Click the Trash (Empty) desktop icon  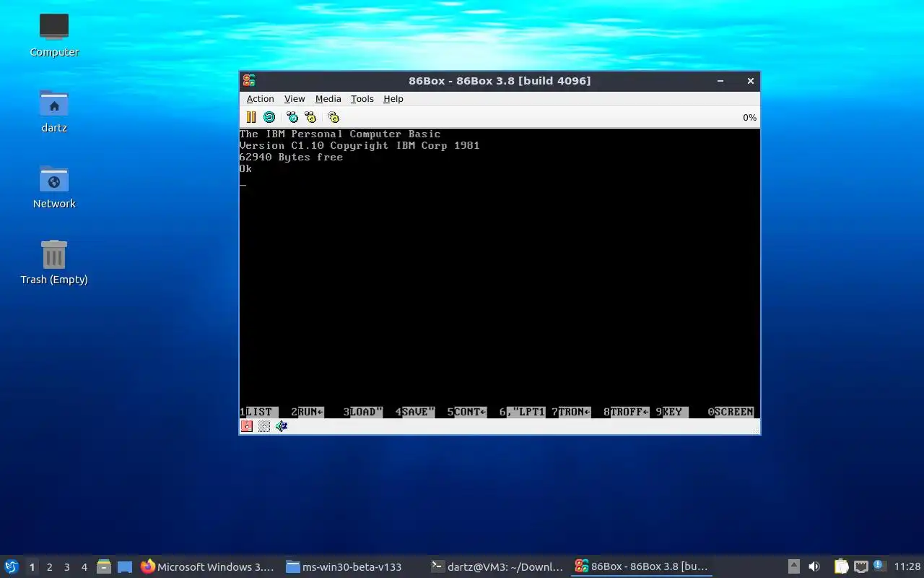54,262
